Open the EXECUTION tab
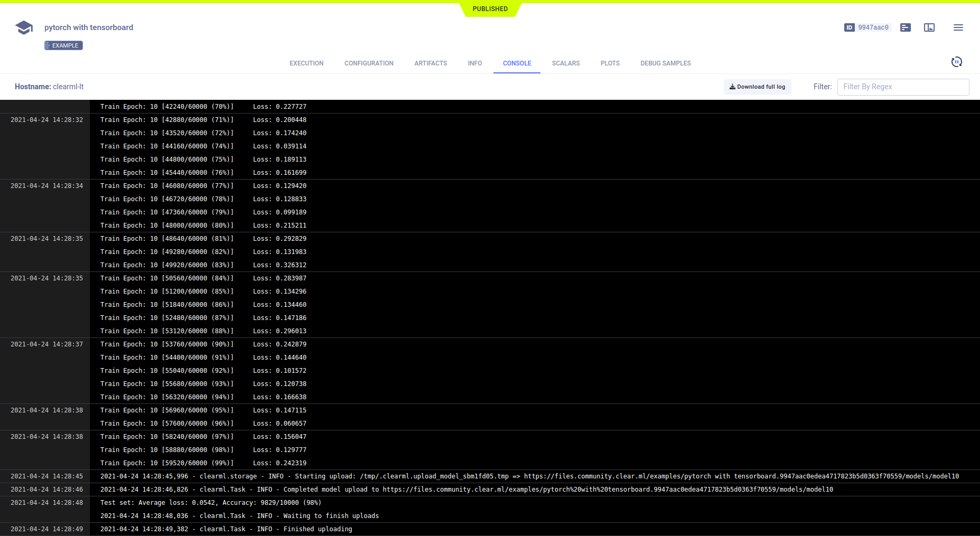 tap(306, 63)
